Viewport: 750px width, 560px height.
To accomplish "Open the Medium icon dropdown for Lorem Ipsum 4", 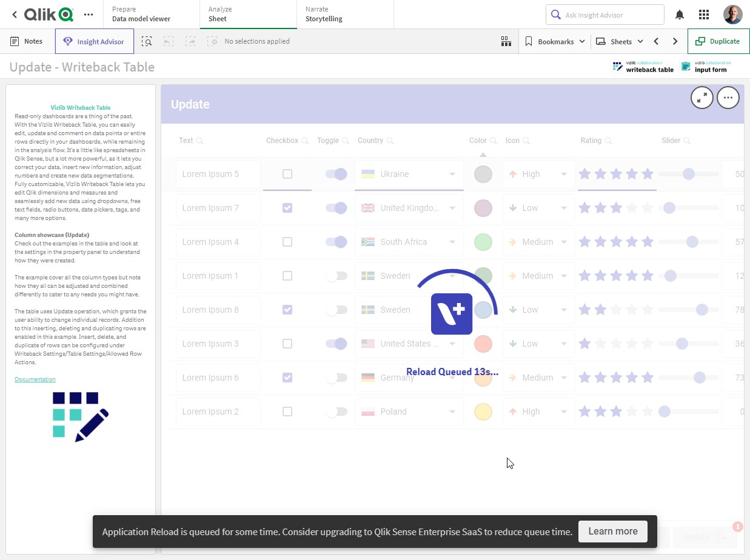I will (x=538, y=242).
